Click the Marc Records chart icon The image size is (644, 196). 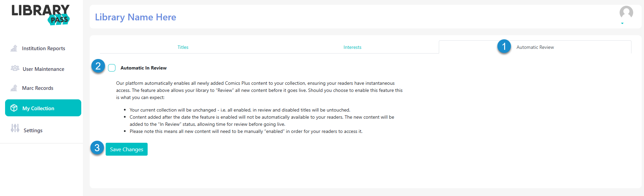(14, 88)
